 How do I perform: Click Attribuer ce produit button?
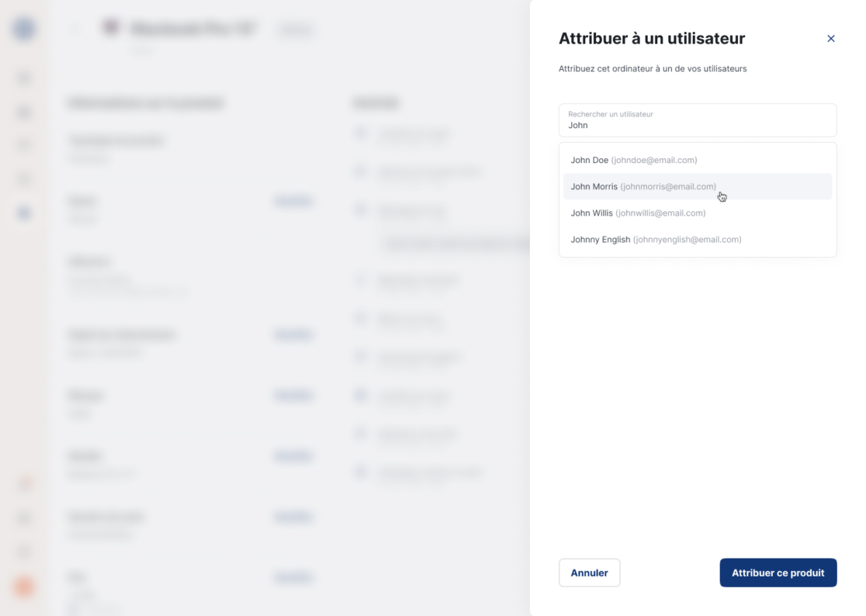[x=778, y=573]
